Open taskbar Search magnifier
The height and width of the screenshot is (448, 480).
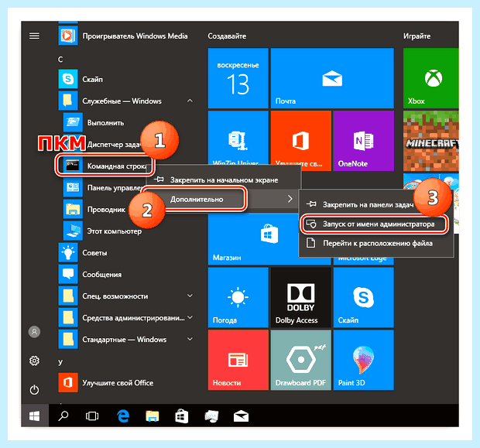point(63,416)
